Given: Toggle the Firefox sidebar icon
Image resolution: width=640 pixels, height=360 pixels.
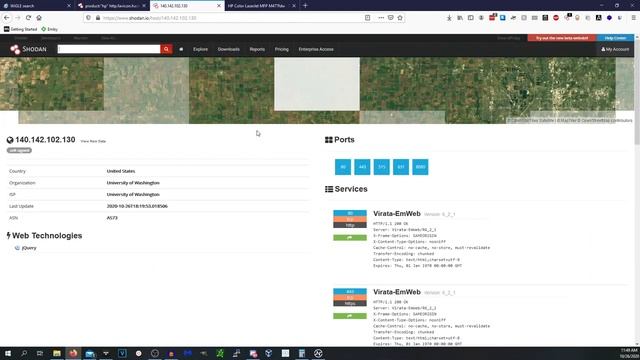Looking at the screenshot, I should tap(471, 18).
